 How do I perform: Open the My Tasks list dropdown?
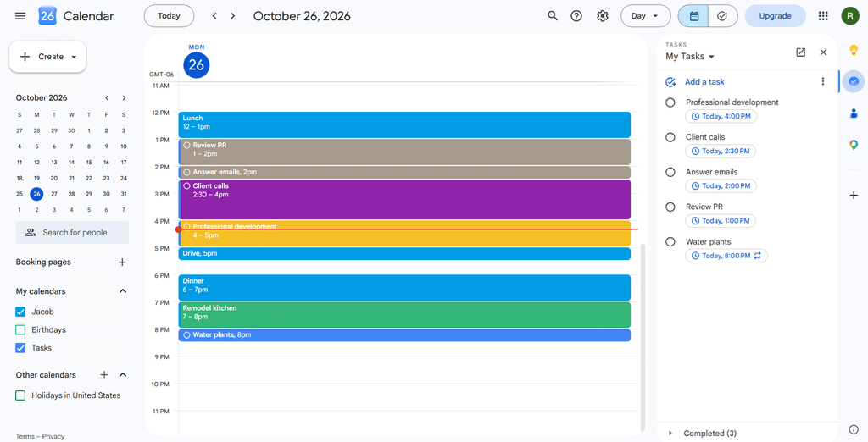690,57
